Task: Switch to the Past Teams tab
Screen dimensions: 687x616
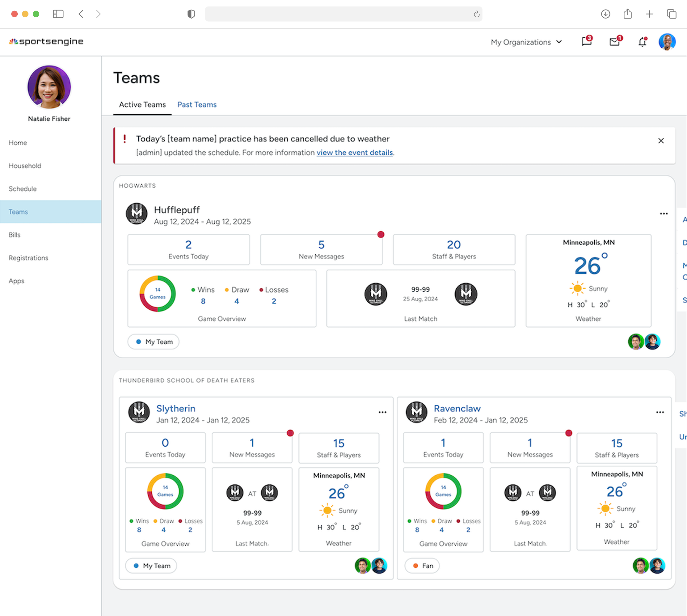Action: click(197, 104)
